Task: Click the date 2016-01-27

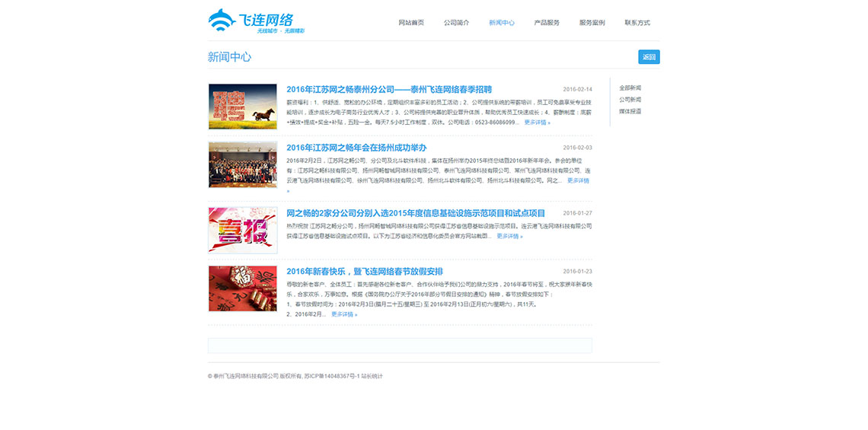Action: (577, 213)
